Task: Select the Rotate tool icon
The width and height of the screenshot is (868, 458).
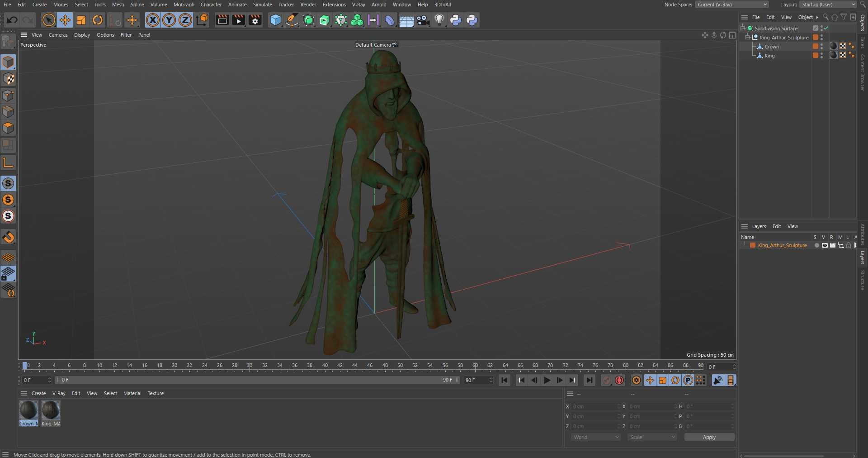Action: pyautogui.click(x=98, y=20)
